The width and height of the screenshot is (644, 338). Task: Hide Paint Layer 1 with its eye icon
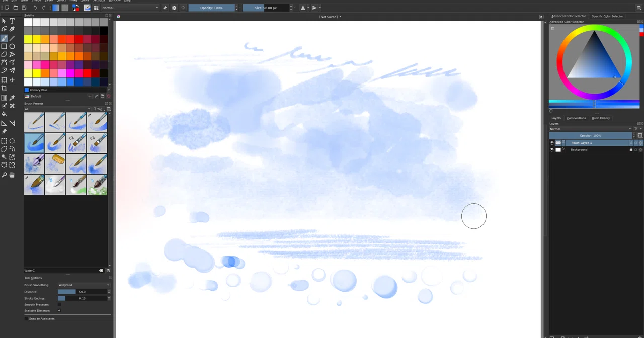tap(552, 143)
